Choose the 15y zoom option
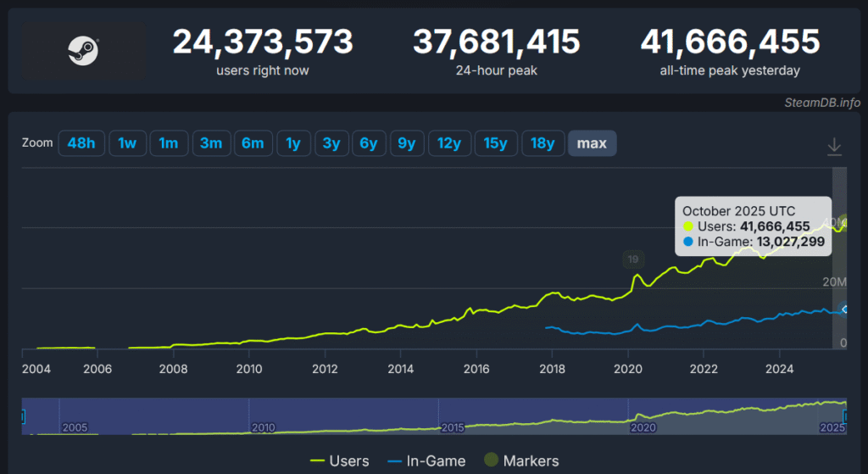 495,143
